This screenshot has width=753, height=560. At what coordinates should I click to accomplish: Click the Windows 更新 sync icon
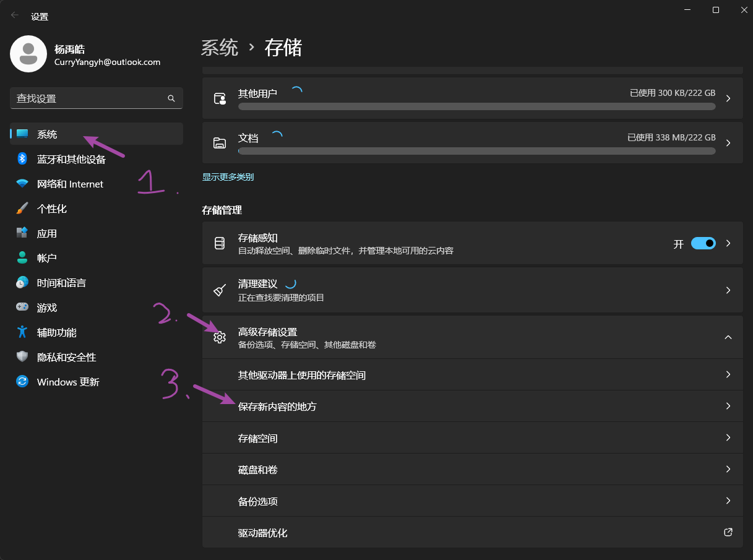click(x=22, y=382)
